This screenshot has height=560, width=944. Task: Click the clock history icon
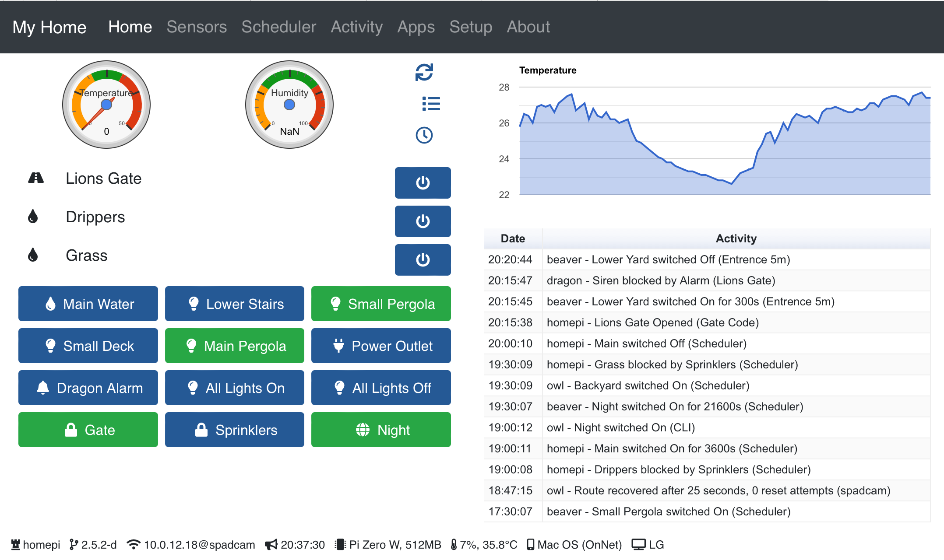[424, 135]
